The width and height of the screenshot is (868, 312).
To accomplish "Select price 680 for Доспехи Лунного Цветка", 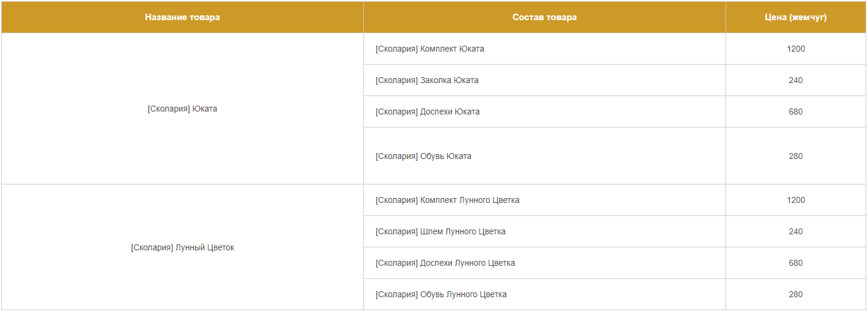I will click(x=796, y=263).
